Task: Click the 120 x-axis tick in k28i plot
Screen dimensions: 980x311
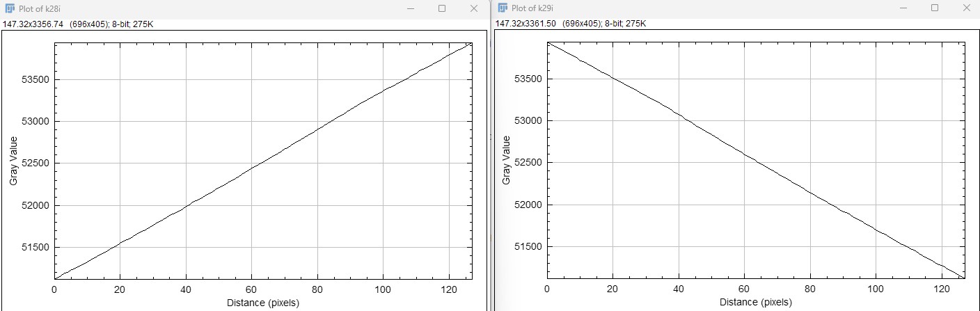Action: (x=448, y=288)
